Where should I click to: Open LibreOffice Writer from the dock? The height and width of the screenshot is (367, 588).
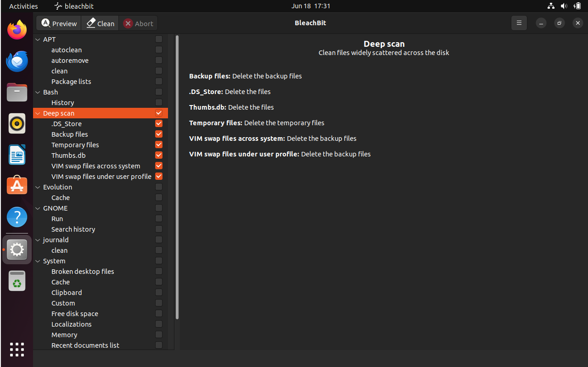click(x=17, y=155)
